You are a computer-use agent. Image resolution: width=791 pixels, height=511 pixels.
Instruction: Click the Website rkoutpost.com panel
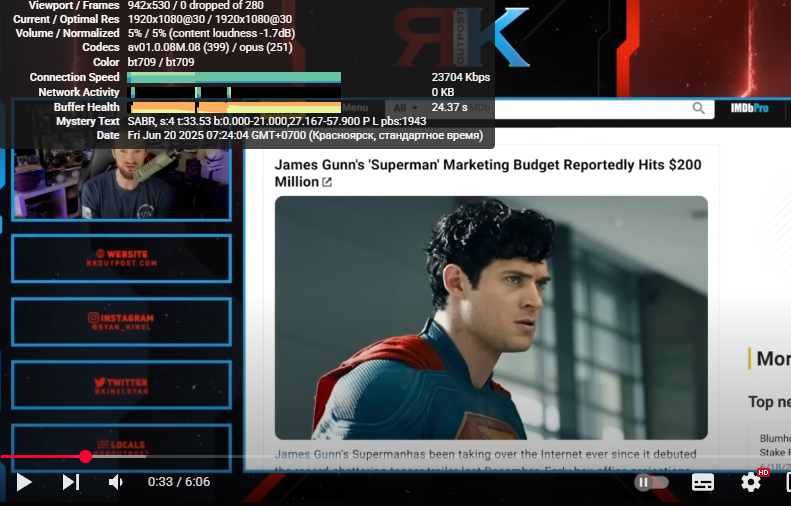pos(122,258)
